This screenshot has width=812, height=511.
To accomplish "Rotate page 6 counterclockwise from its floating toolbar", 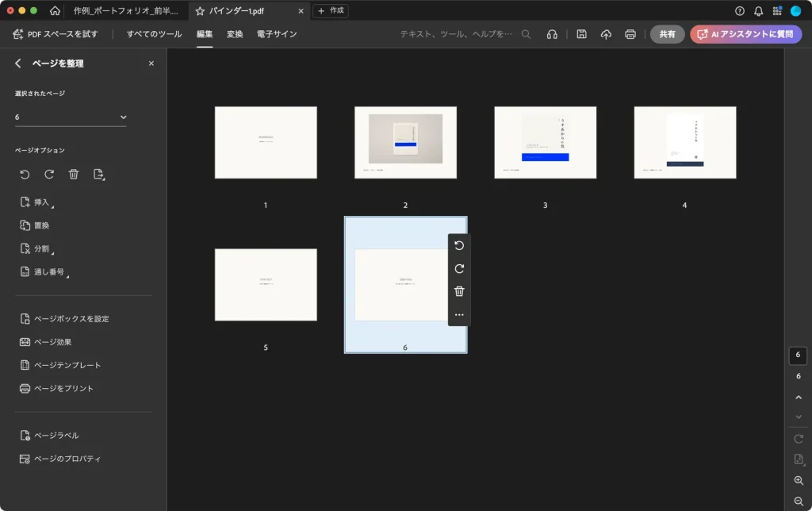I will tap(459, 245).
